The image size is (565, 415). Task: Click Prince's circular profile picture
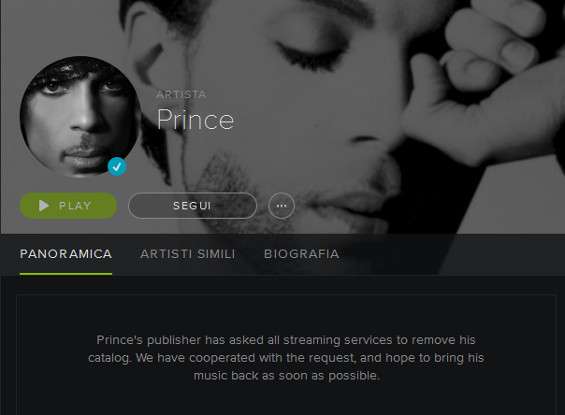point(80,116)
